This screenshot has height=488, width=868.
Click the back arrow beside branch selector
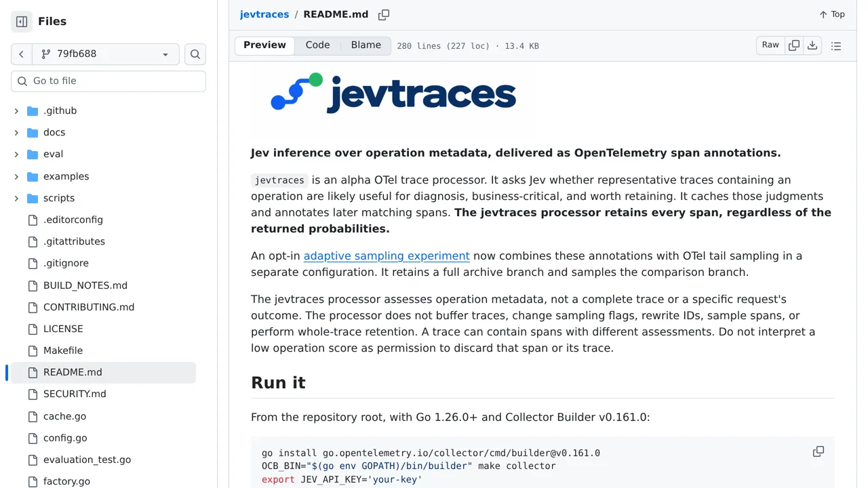click(21, 54)
